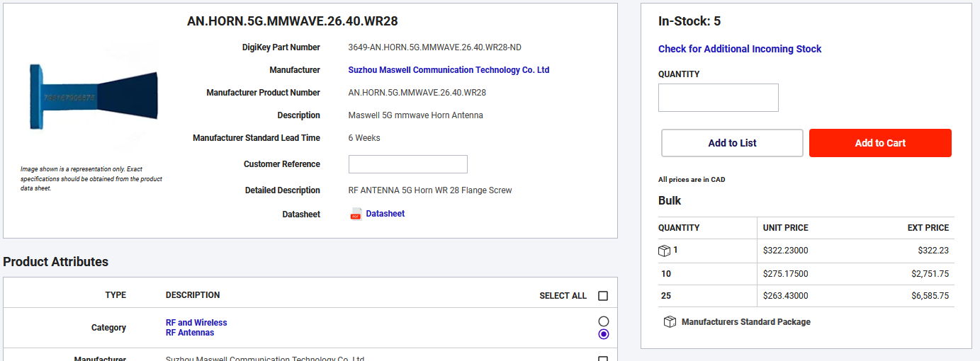Enlarge the horn antenna product image
The image size is (980, 361).
[x=93, y=95]
